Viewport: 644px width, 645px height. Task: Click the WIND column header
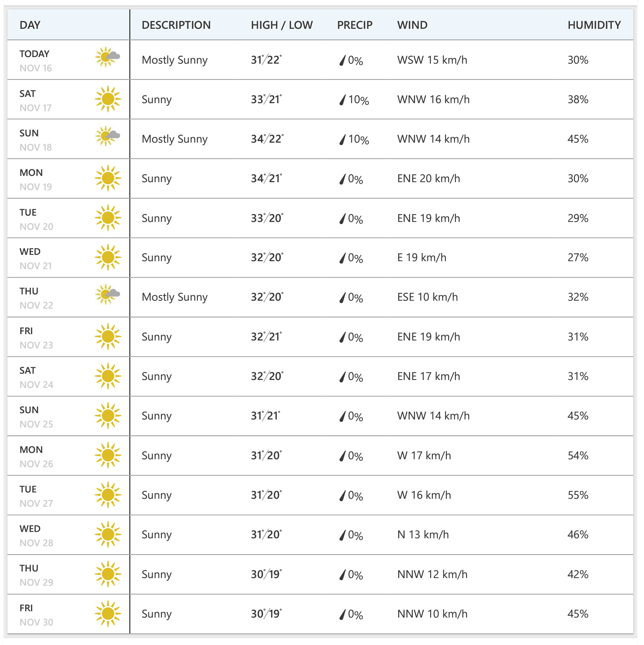click(x=412, y=25)
